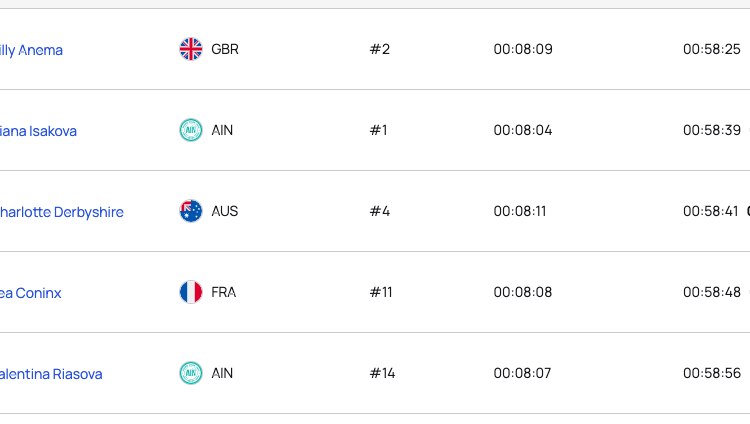750x424 pixels.
Task: Click the France flag icon
Action: 191,292
